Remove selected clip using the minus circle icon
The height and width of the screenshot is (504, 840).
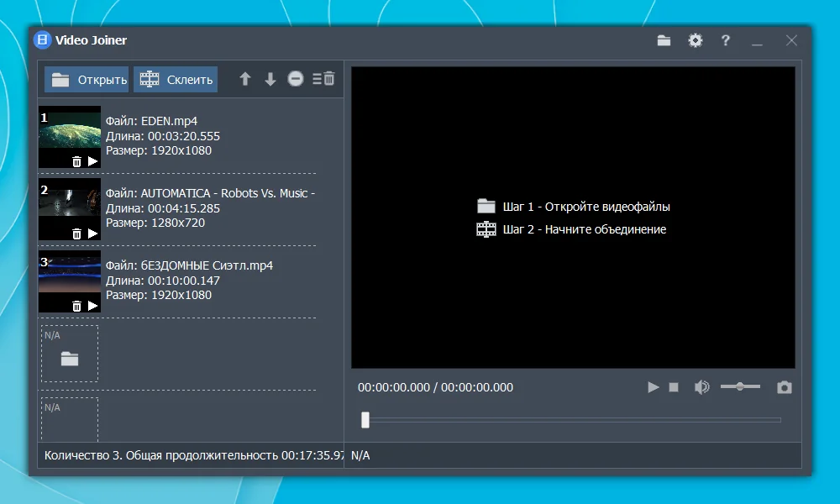tap(296, 79)
